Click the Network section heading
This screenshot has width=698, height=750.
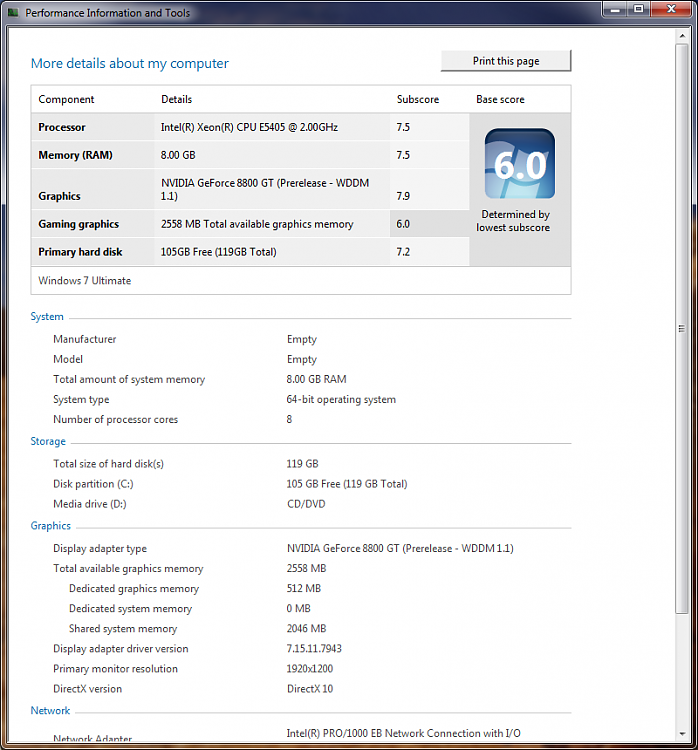point(50,711)
